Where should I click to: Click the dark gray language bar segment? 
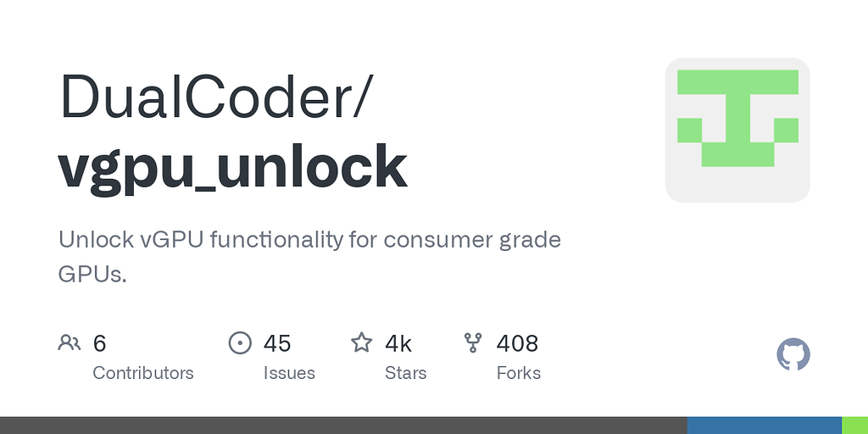click(x=343, y=425)
